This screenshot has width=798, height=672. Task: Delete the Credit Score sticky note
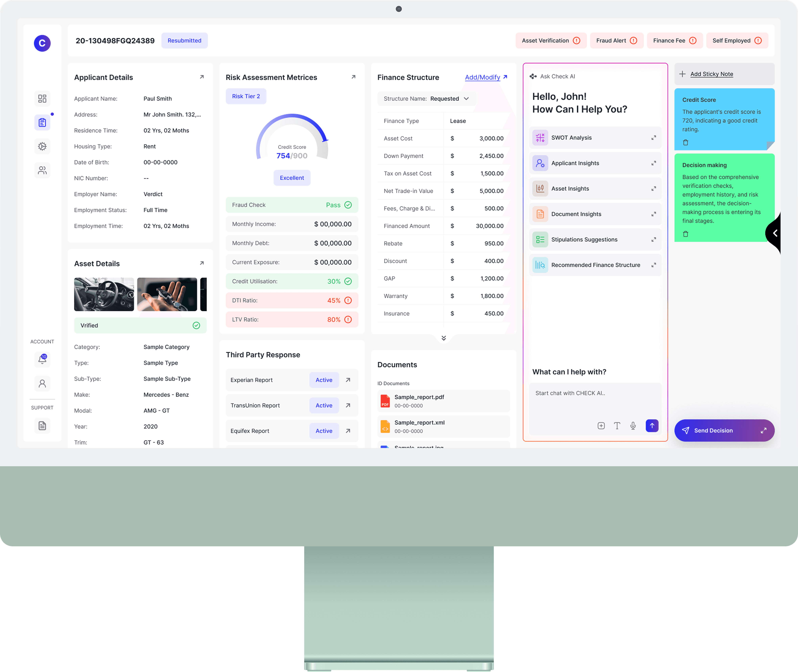[685, 143]
